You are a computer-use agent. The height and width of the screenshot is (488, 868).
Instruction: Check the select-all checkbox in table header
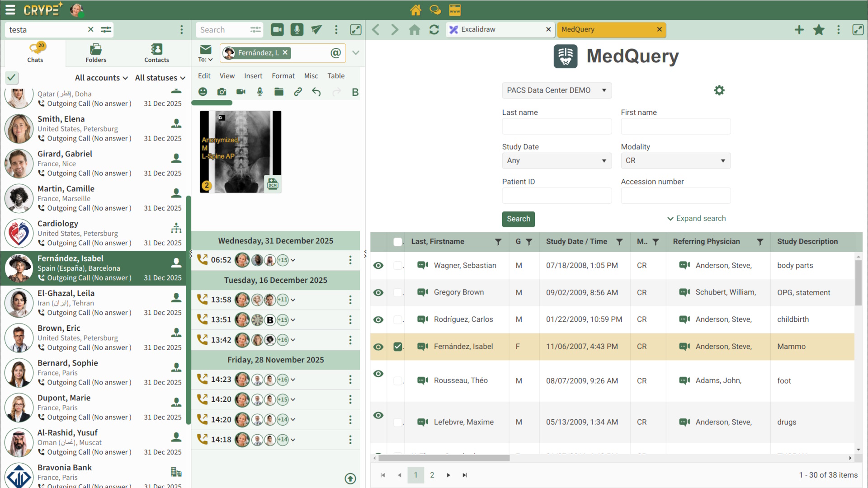point(397,242)
